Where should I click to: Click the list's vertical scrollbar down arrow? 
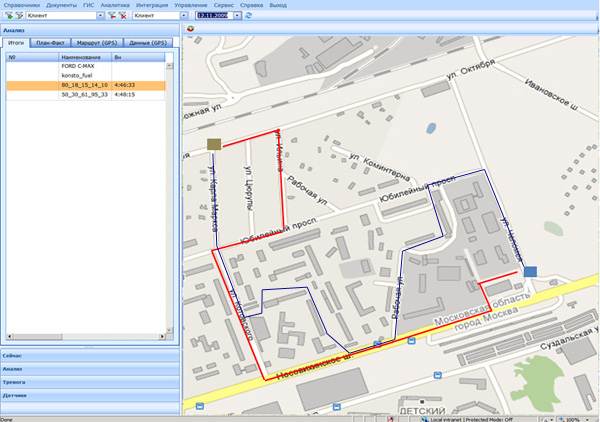click(170, 330)
